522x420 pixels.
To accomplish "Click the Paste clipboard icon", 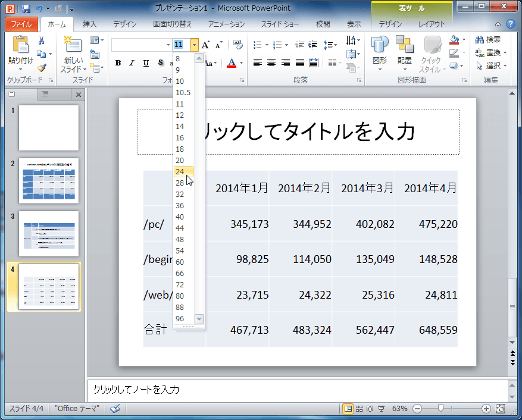I will (20, 45).
